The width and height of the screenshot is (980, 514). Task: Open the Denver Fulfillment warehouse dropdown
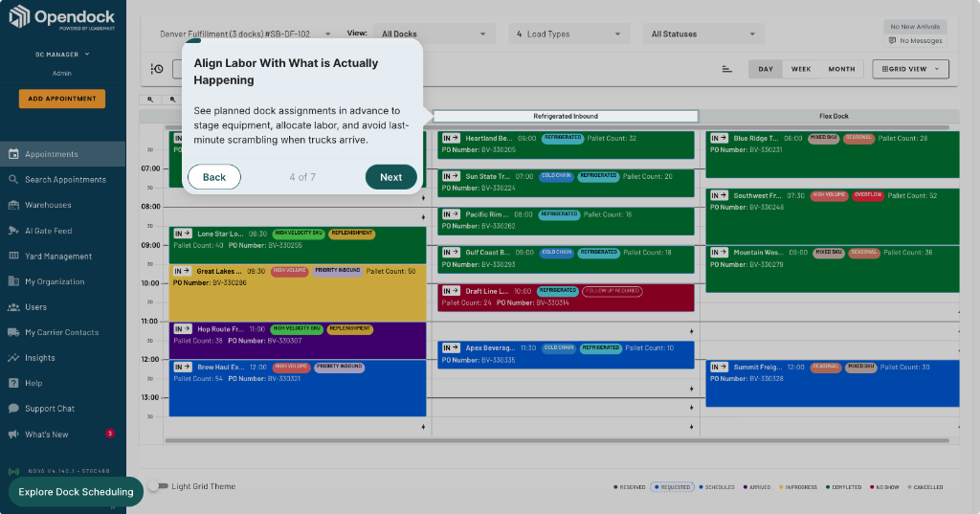point(245,34)
